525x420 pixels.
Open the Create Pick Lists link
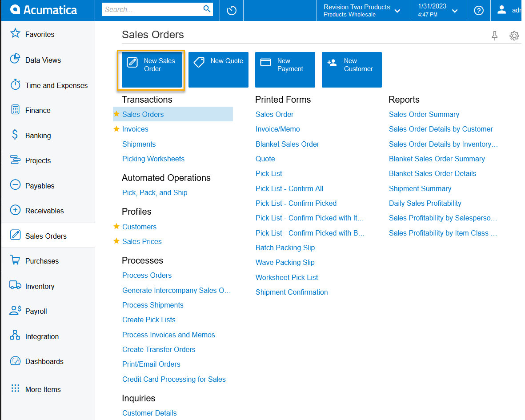click(148, 320)
